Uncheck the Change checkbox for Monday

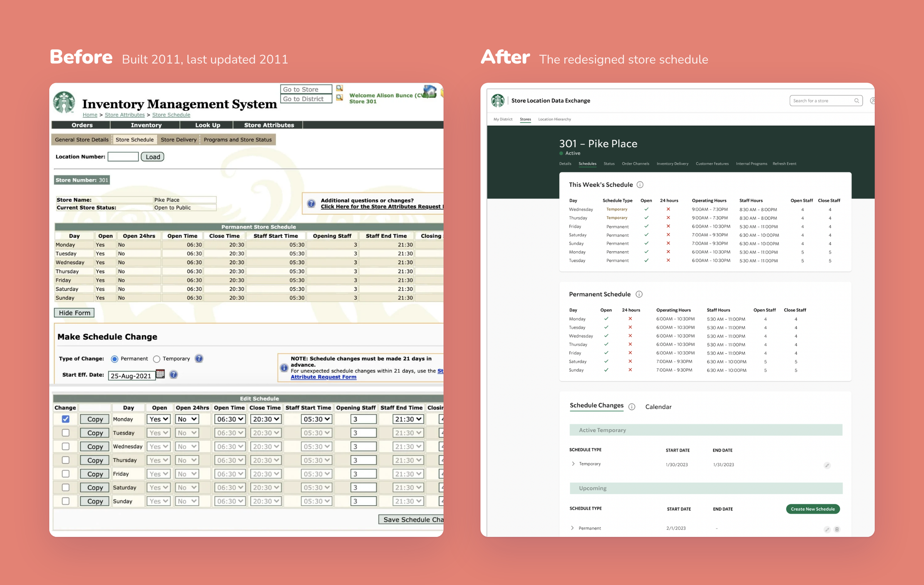(66, 419)
